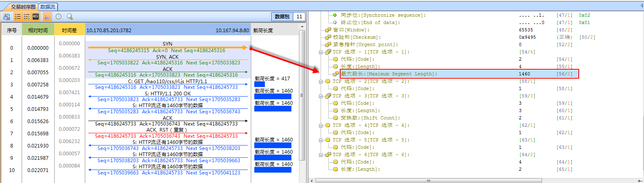Click the 载荷长度 column header
Viewport: 644px width, 183px height.
click(x=263, y=30)
